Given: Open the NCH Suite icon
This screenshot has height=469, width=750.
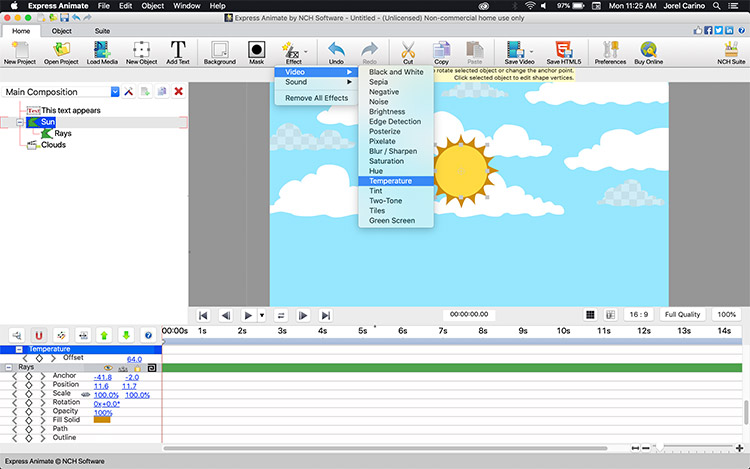Looking at the screenshot, I should coord(731,52).
